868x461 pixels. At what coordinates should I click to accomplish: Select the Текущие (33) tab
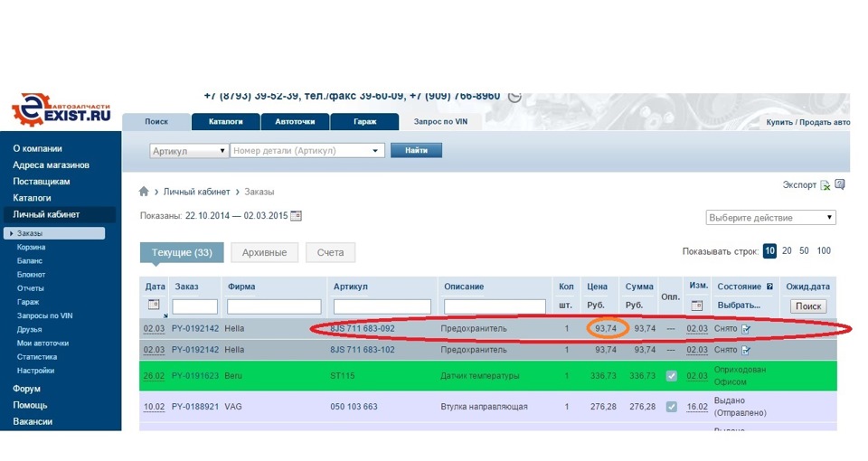(182, 252)
